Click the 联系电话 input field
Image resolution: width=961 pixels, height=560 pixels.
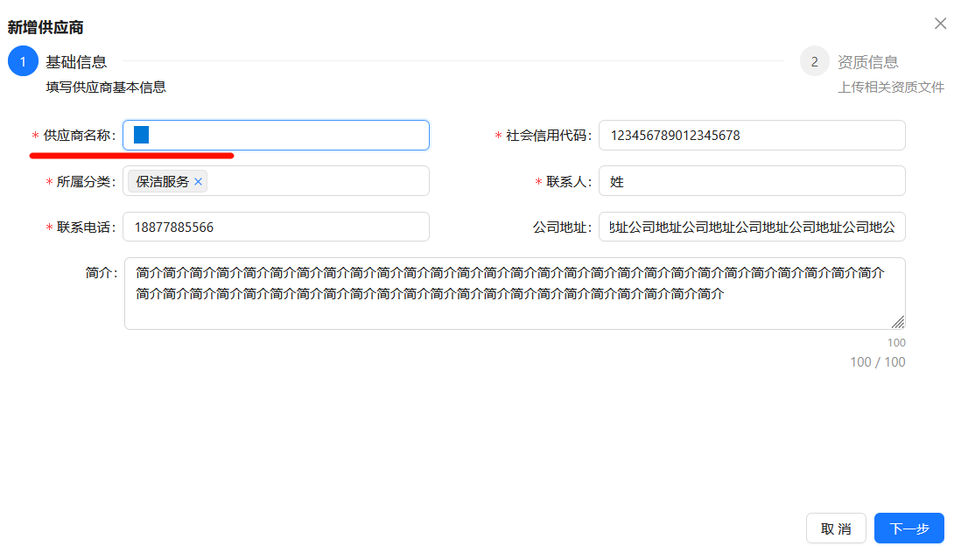[x=277, y=226]
